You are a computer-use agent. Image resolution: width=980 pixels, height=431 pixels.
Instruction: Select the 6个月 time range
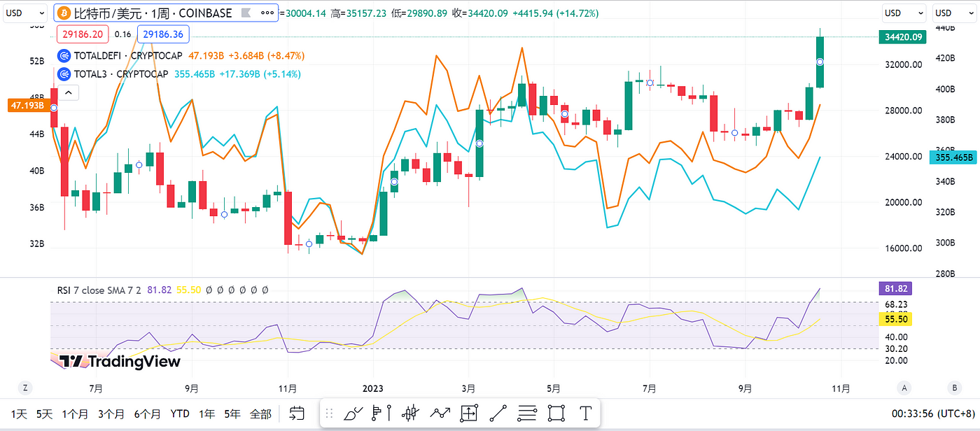pyautogui.click(x=148, y=414)
